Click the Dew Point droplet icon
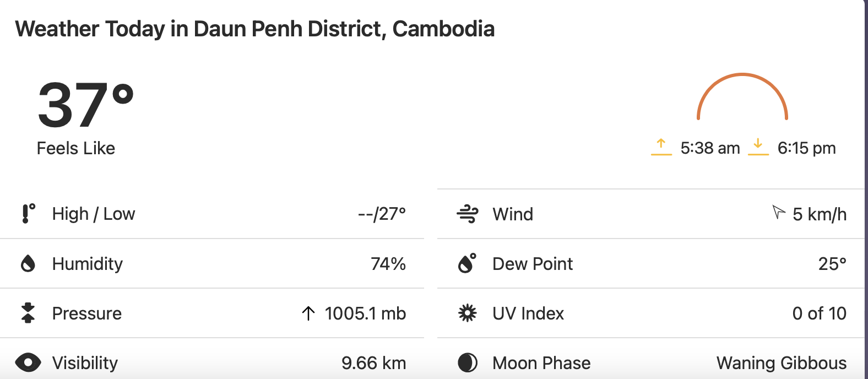This screenshot has width=868, height=379. tap(467, 263)
